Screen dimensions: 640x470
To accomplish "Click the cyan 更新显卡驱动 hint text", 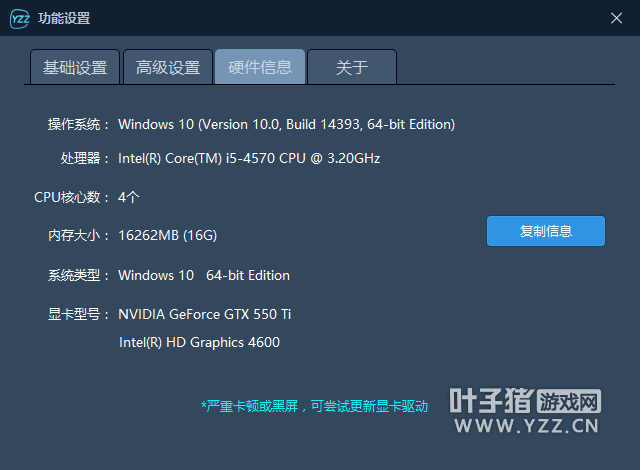I will (314, 407).
